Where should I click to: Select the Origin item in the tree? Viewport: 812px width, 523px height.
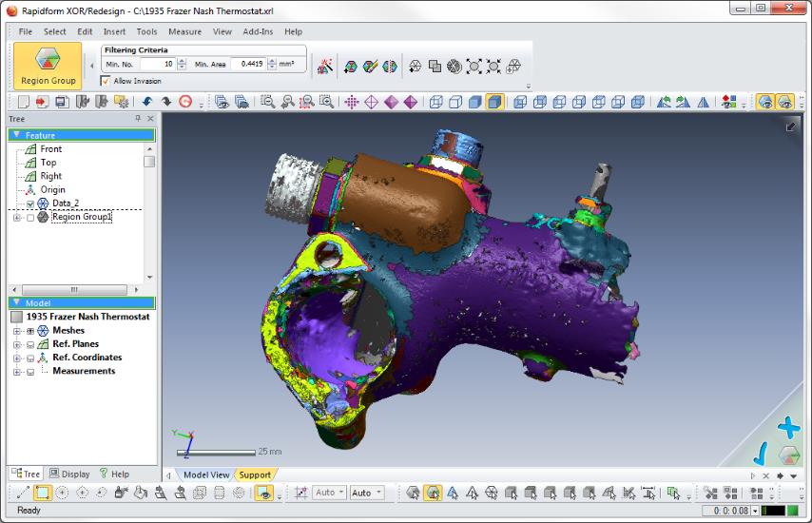[53, 190]
